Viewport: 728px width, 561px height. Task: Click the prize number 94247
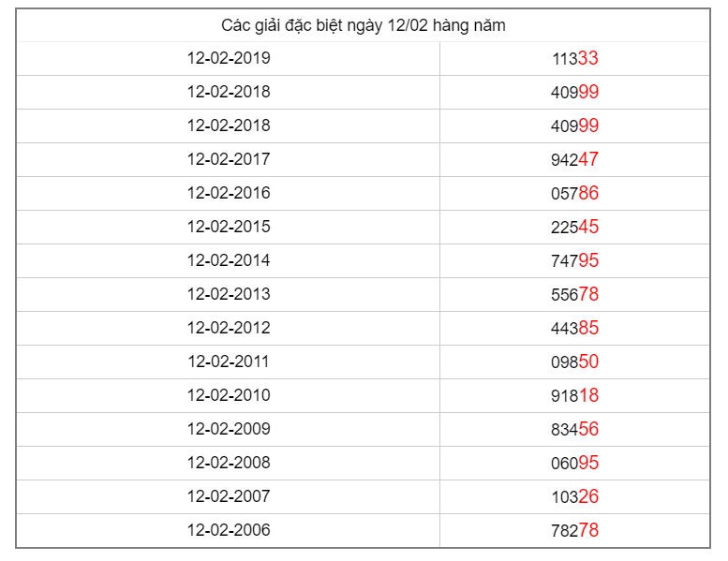coord(574,159)
